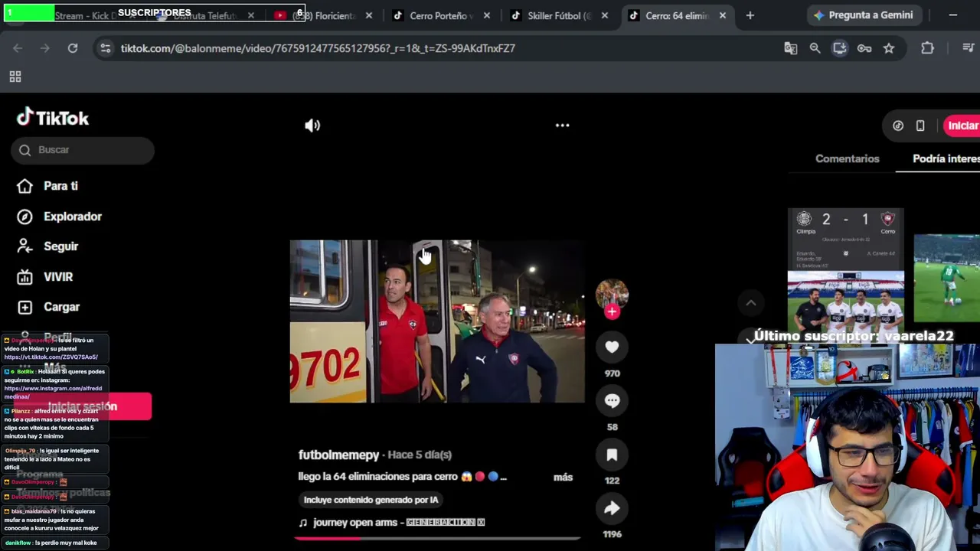Open comments via the speech bubble icon
The height and width of the screenshot is (551, 980).
[612, 401]
